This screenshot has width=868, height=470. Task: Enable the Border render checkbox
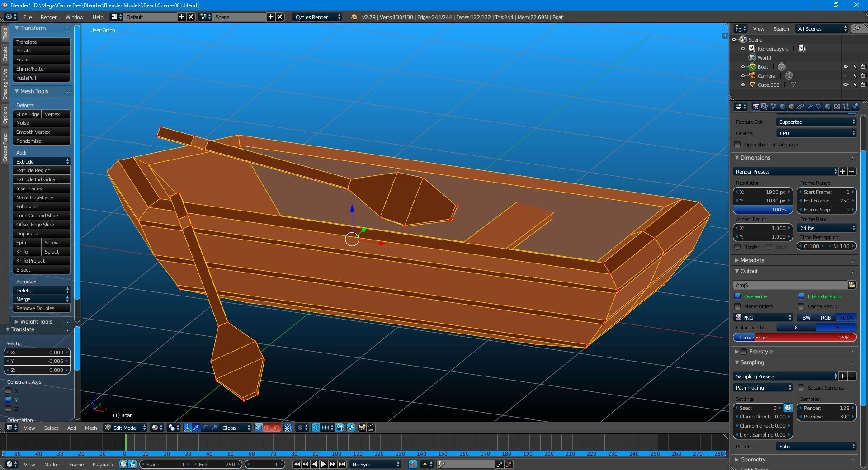tap(738, 247)
